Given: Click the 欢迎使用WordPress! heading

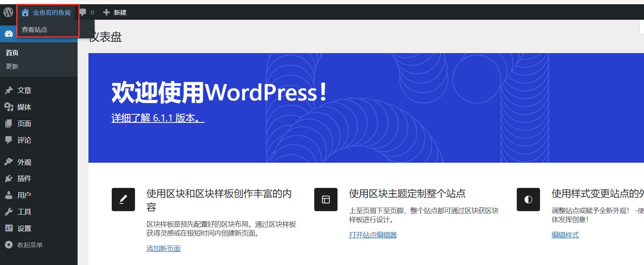Looking at the screenshot, I should (x=220, y=93).
